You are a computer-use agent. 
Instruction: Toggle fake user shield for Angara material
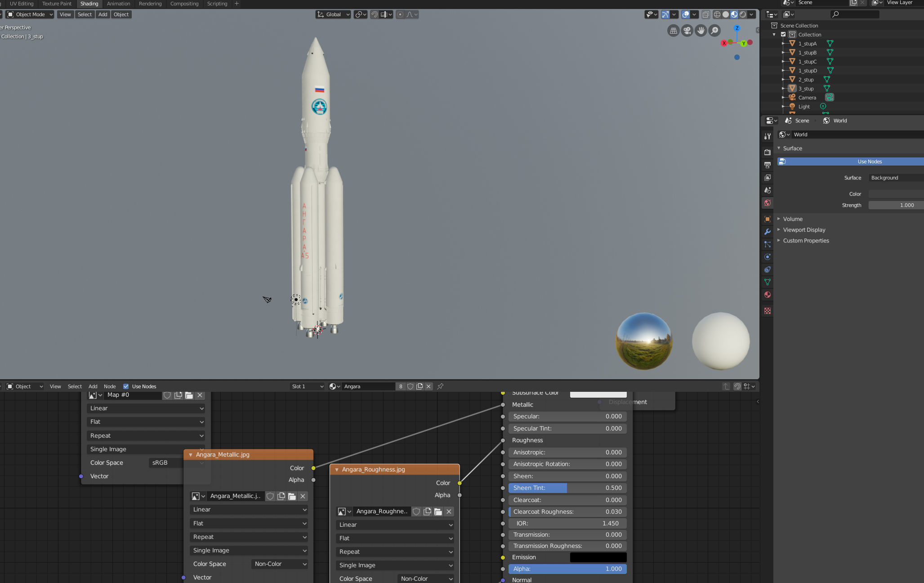click(410, 386)
